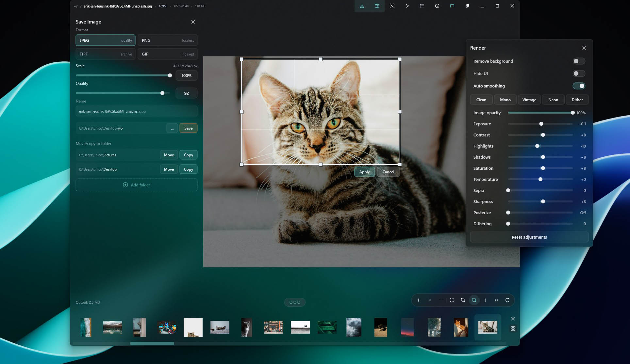The height and width of the screenshot is (364, 630).
Task: Open the stormy clouds thumbnail in filmstrip
Action: [x=354, y=327]
